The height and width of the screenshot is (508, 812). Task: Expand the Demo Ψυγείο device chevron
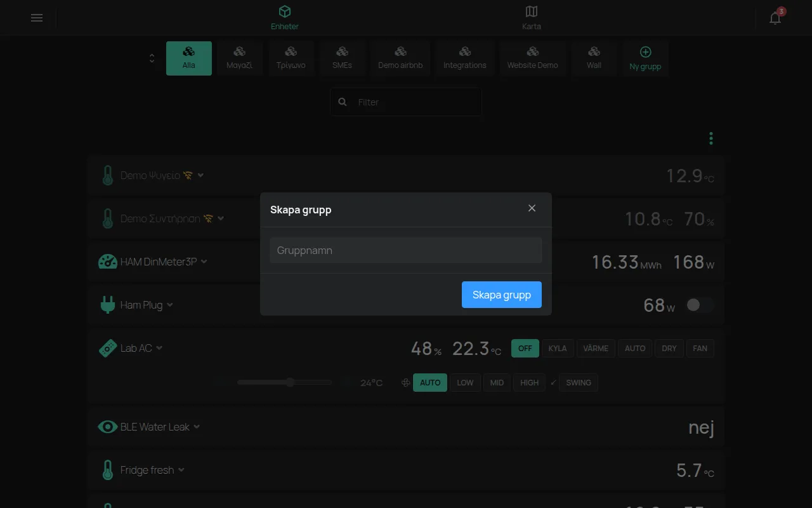pyautogui.click(x=200, y=175)
